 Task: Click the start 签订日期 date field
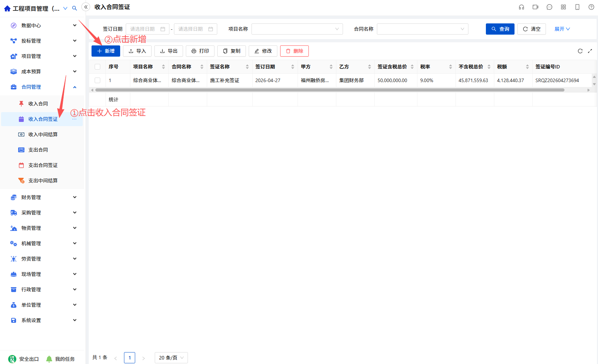(147, 29)
